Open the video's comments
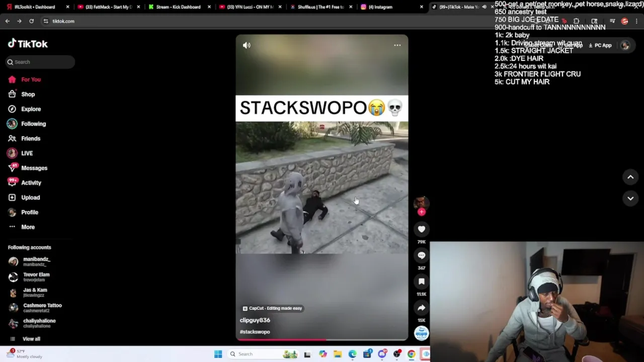 422,255
